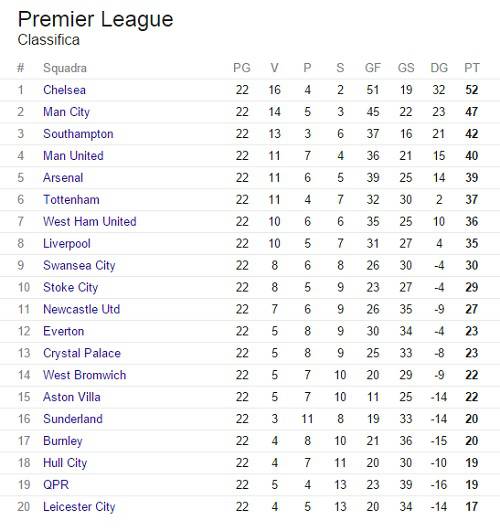Open Tottenham team page

(x=71, y=200)
